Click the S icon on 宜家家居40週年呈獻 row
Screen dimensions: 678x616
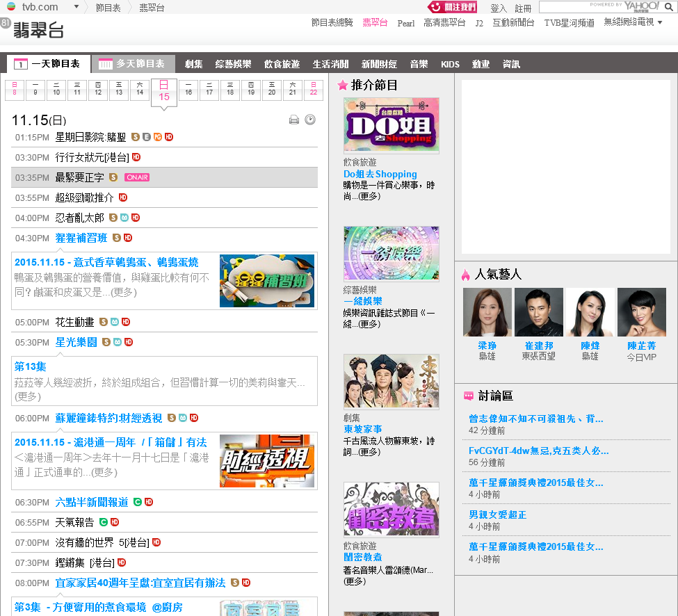click(235, 583)
